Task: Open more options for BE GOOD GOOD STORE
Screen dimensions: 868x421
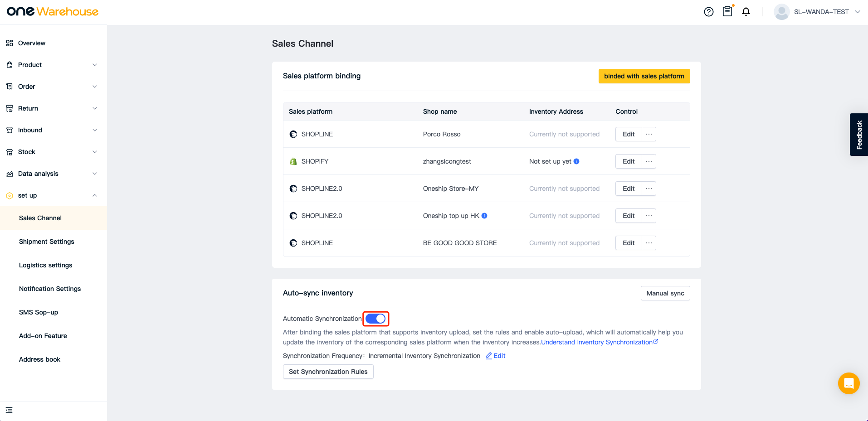Action: [649, 243]
